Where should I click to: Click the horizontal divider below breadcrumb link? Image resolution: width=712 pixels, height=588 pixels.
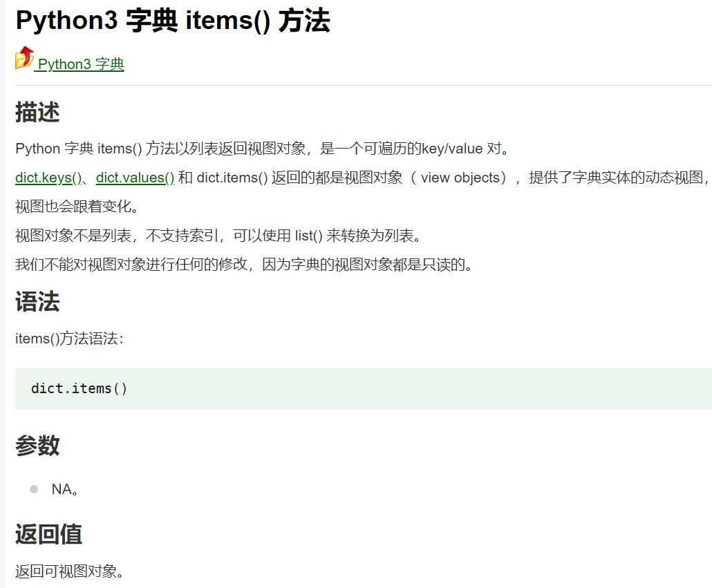(x=363, y=86)
